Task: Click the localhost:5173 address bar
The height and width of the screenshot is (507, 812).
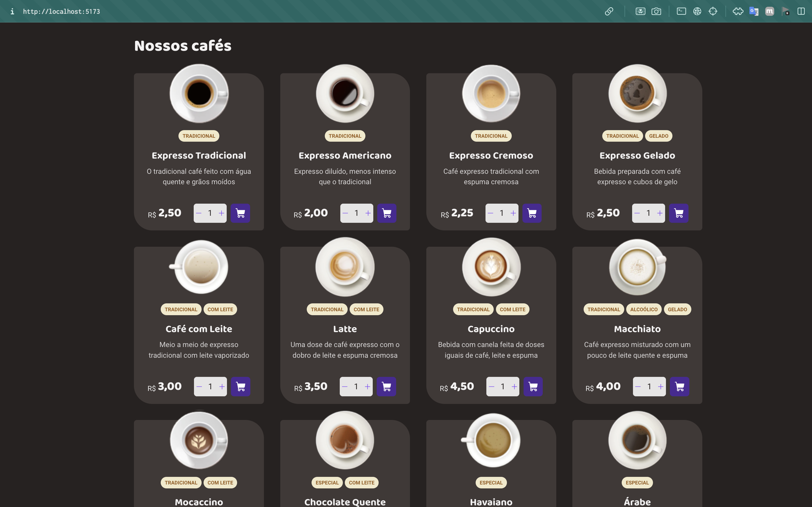Action: pyautogui.click(x=61, y=11)
